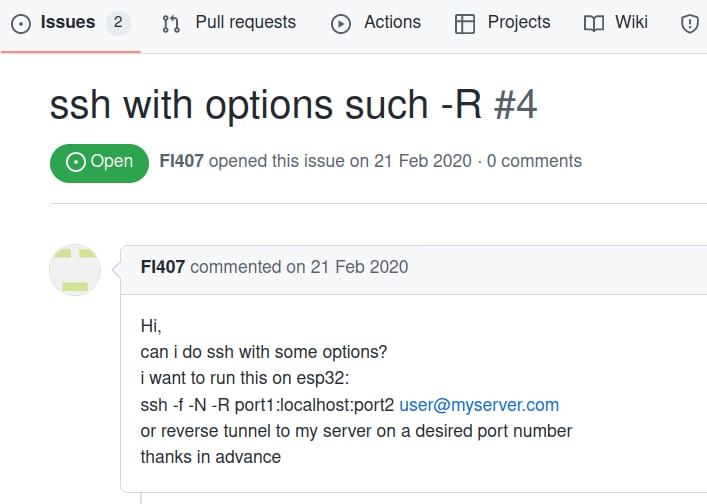This screenshot has width=707, height=504.
Task: Click the Projects board icon
Action: [x=464, y=23]
